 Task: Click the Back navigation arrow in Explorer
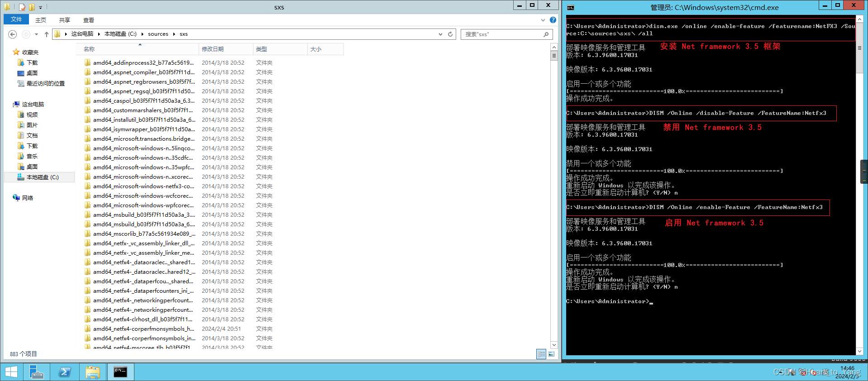[x=13, y=34]
